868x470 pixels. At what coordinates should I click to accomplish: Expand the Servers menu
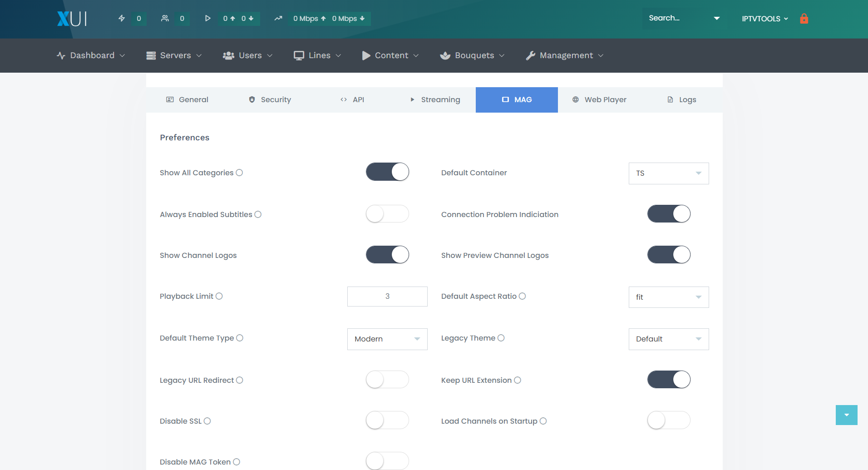(174, 55)
